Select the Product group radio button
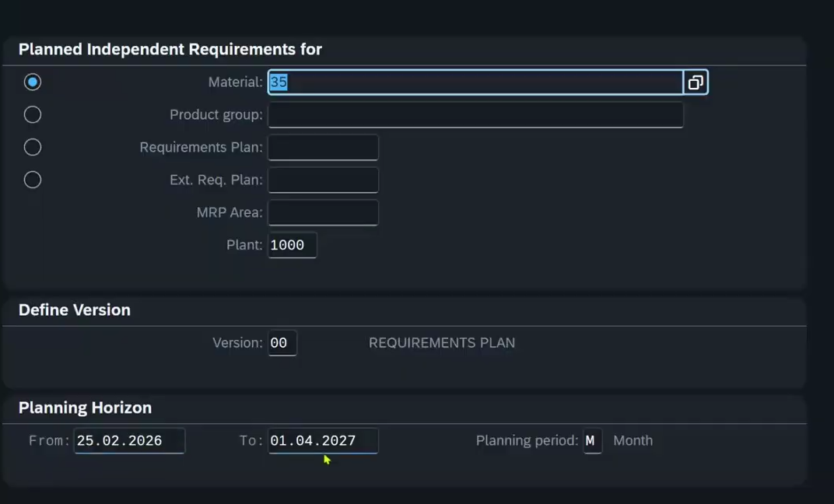 [33, 114]
